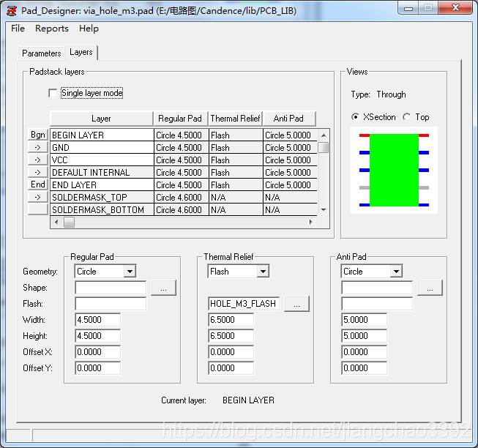The image size is (478, 448).
Task: Enable Single layer mode checkbox
Action: coord(53,93)
